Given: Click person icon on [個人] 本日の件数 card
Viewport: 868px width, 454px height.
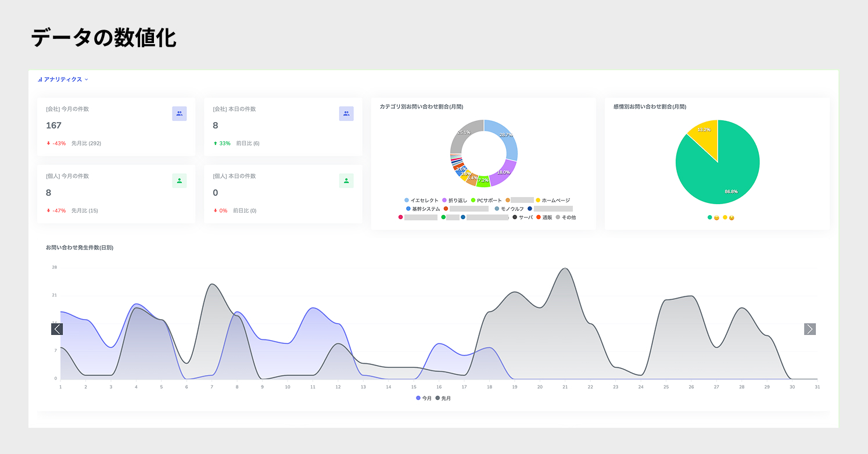Looking at the screenshot, I should coord(346,181).
